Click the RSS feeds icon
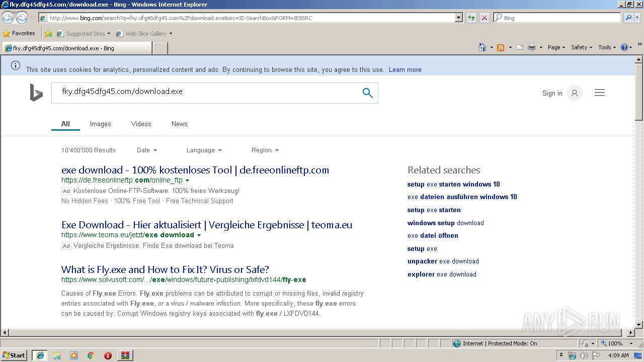 pos(501,47)
